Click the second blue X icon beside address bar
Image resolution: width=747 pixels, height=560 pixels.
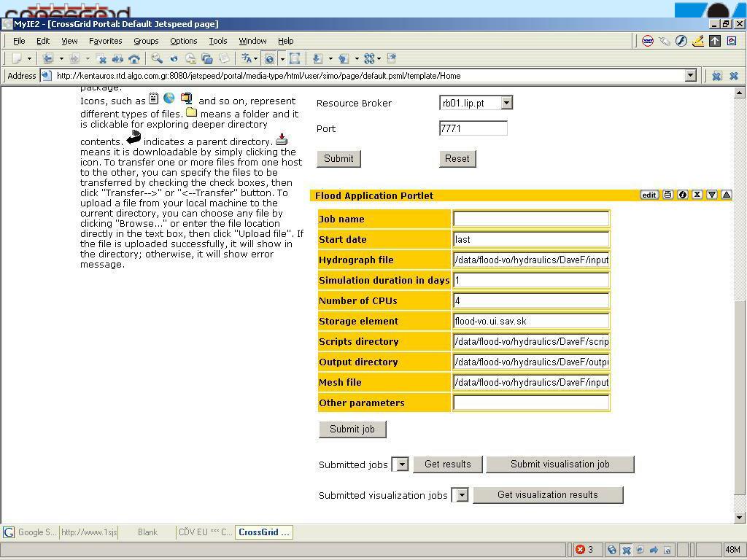tap(734, 76)
